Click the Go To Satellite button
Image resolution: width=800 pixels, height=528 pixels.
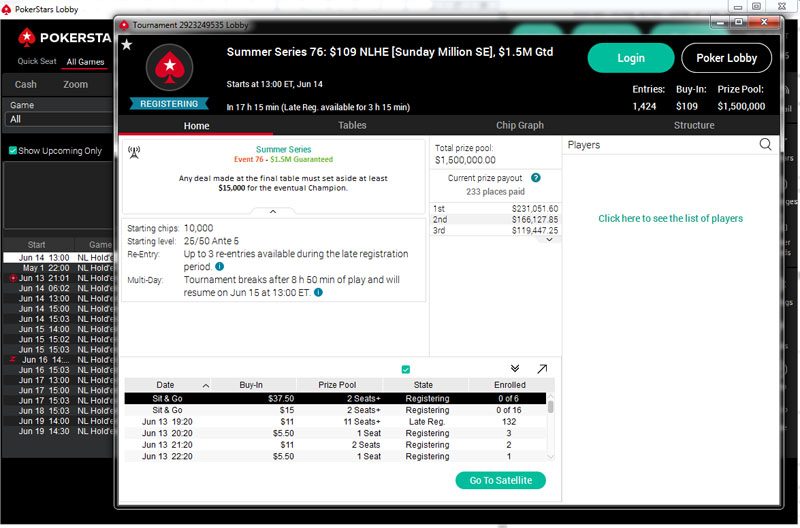coord(501,480)
